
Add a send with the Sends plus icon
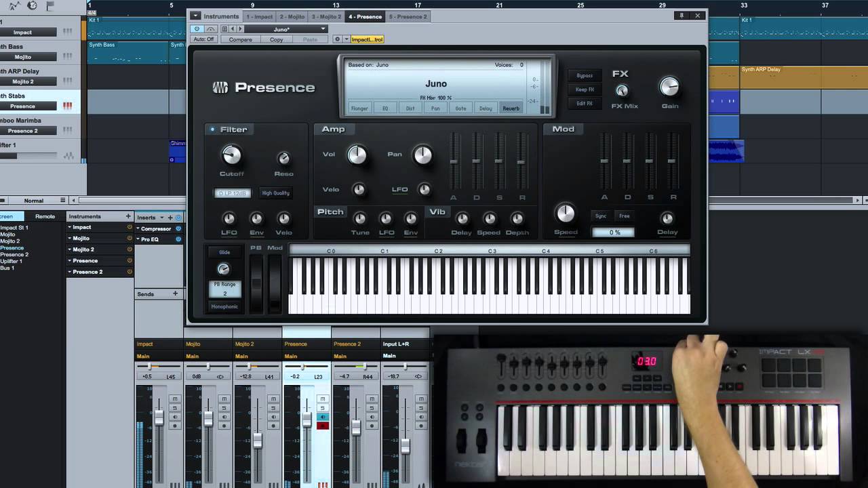pyautogui.click(x=175, y=293)
